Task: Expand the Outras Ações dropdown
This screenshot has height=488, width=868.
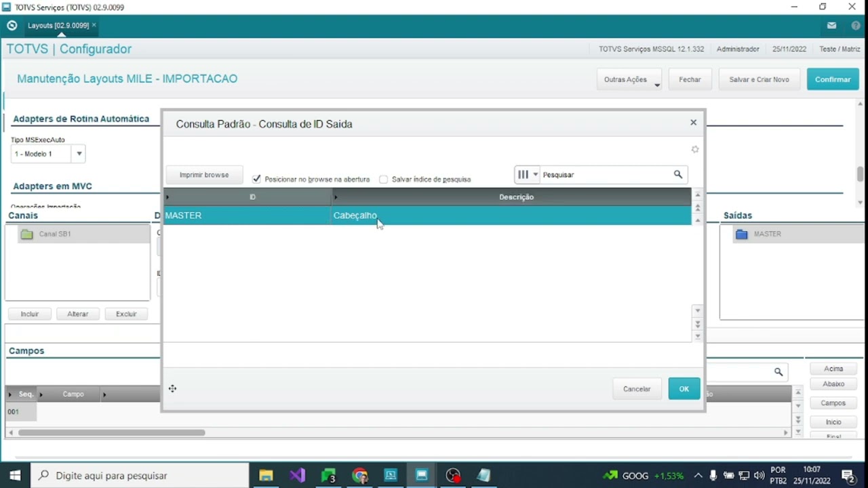Action: (629, 79)
